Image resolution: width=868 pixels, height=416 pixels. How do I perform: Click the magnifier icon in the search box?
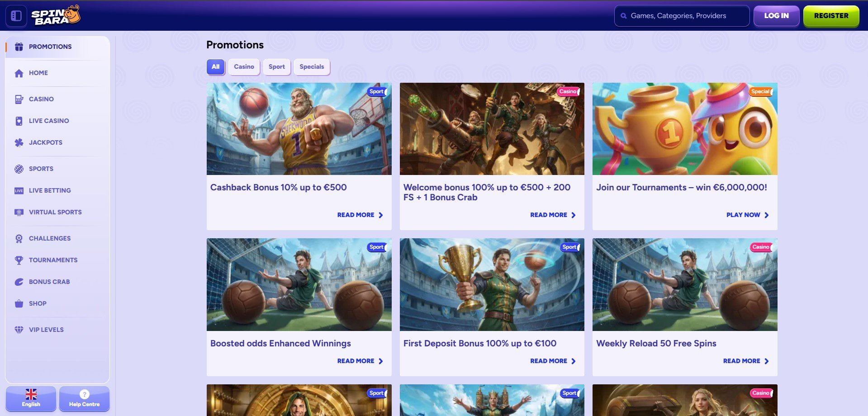click(x=624, y=16)
